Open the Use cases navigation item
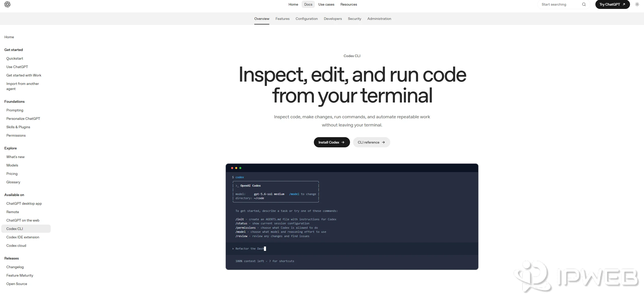This screenshot has height=297, width=644. click(x=326, y=4)
